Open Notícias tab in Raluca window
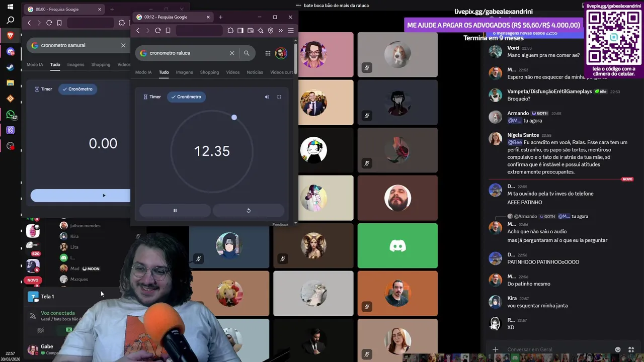644x362 pixels. tap(255, 72)
